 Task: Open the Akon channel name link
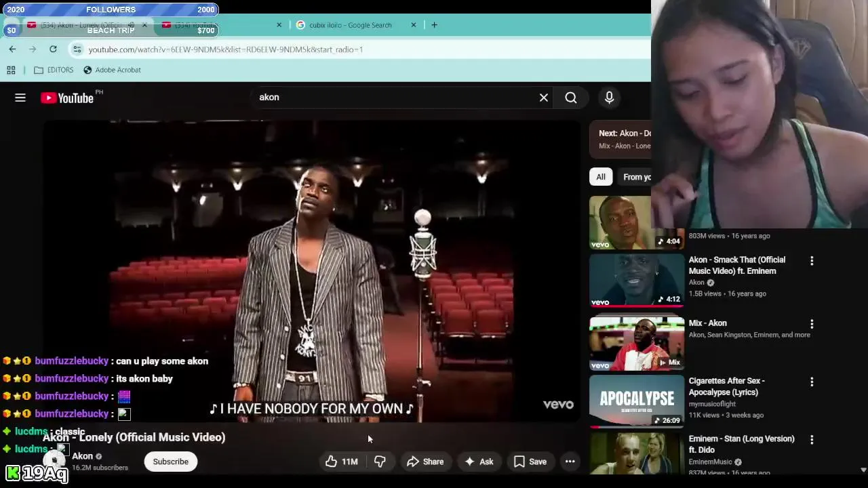(x=82, y=456)
